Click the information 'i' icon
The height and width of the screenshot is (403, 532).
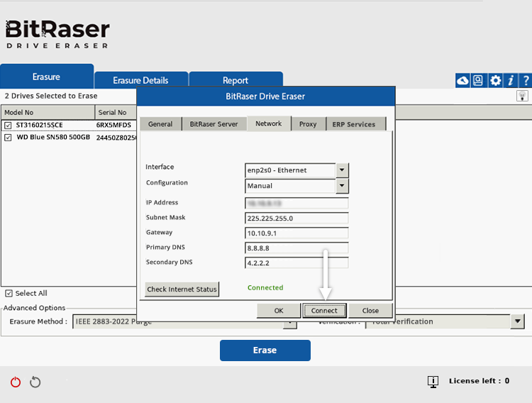(510, 80)
